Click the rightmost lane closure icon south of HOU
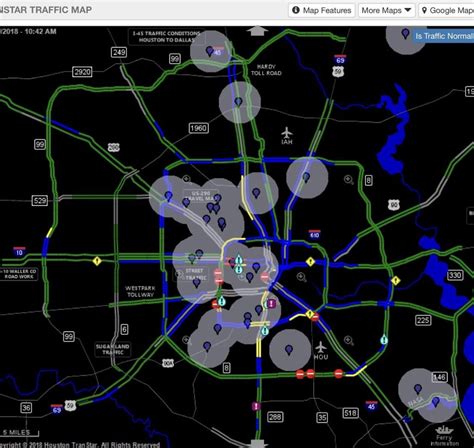Screen dimensions: 474x448 [x=338, y=373]
